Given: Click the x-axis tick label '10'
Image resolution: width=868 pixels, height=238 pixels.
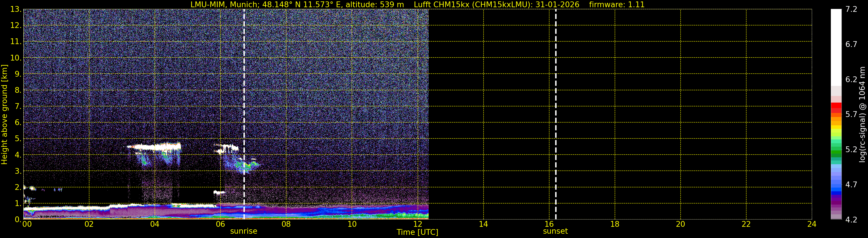Looking at the screenshot, I should [x=352, y=224].
